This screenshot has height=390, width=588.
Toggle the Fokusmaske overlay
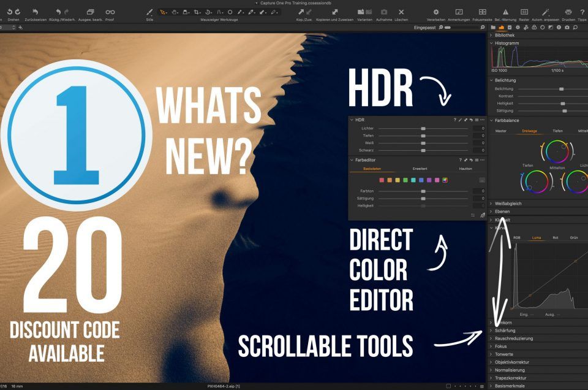click(482, 12)
